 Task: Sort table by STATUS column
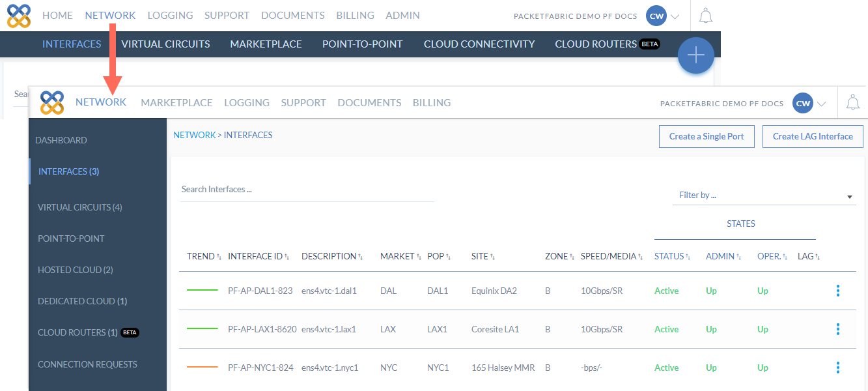tap(672, 256)
